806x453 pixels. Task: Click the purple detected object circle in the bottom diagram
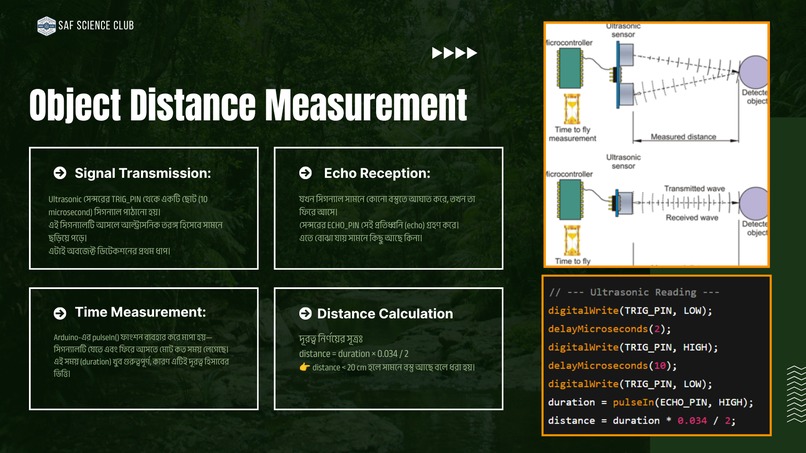pyautogui.click(x=754, y=203)
